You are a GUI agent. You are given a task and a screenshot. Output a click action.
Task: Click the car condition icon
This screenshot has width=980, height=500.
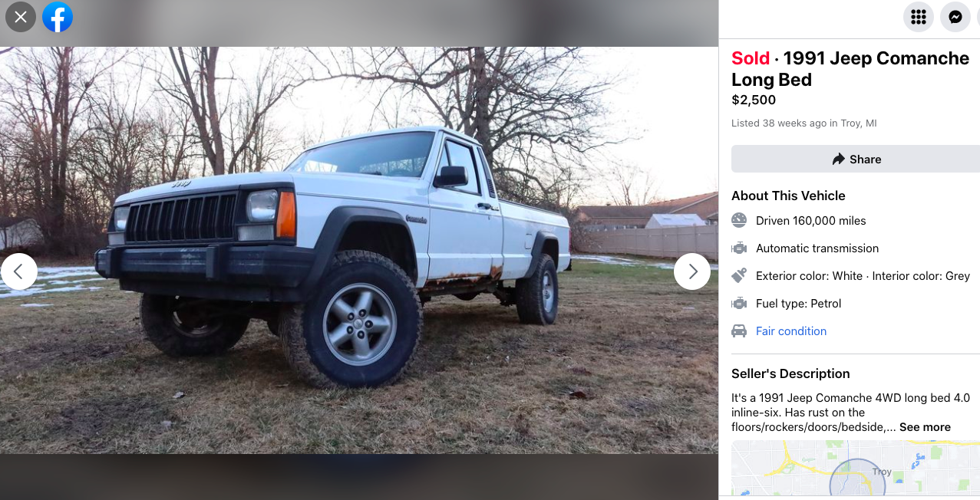[739, 331]
